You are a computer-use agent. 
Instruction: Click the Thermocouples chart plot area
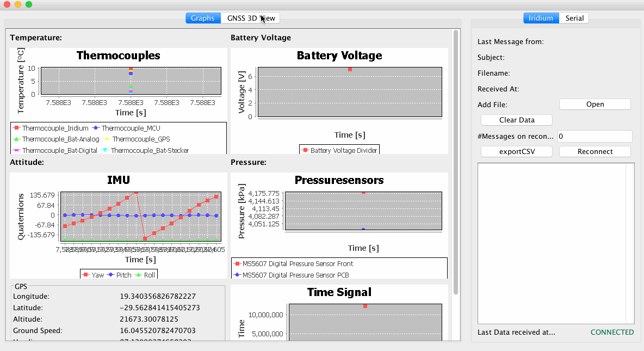pyautogui.click(x=131, y=81)
